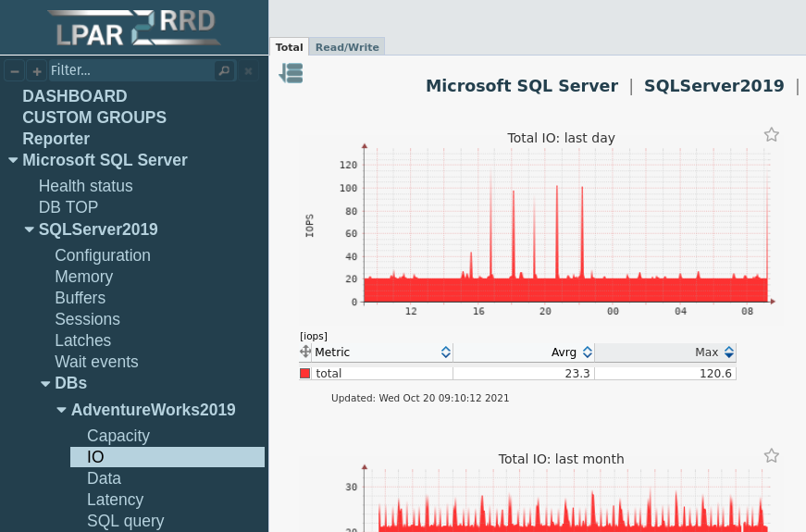Select the IO item under AdventureWorks2019
The width and height of the screenshot is (806, 532).
[x=167, y=457]
